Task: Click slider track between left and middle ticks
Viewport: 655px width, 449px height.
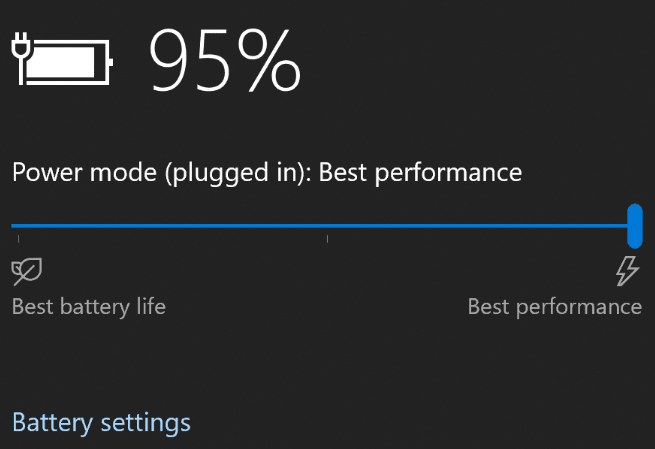Action: tap(172, 226)
